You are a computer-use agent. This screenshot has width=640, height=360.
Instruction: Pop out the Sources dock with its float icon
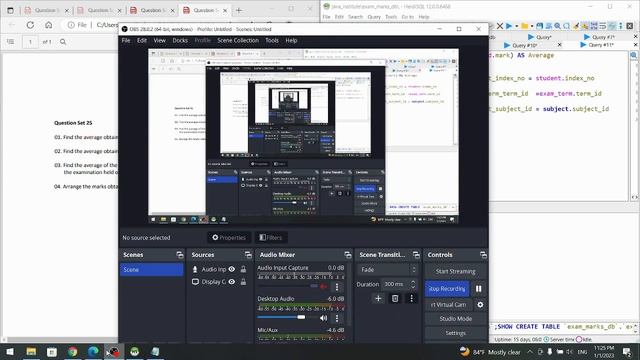coord(248,255)
